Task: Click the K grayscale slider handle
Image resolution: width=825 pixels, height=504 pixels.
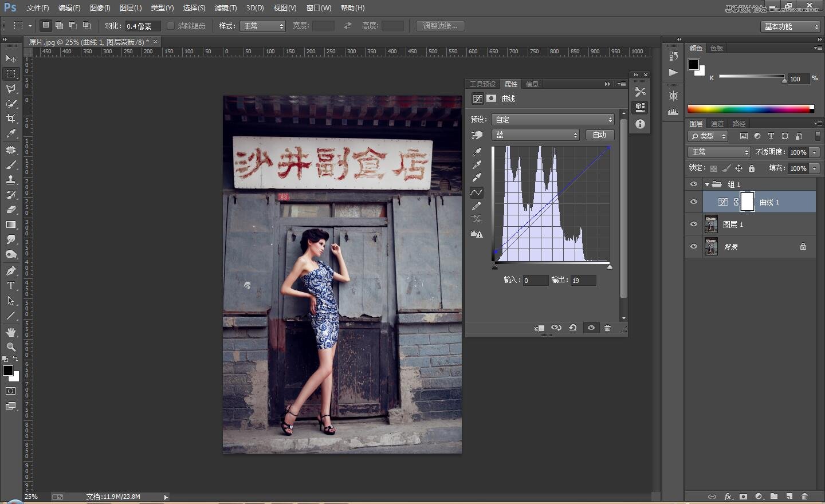Action: pyautogui.click(x=784, y=80)
